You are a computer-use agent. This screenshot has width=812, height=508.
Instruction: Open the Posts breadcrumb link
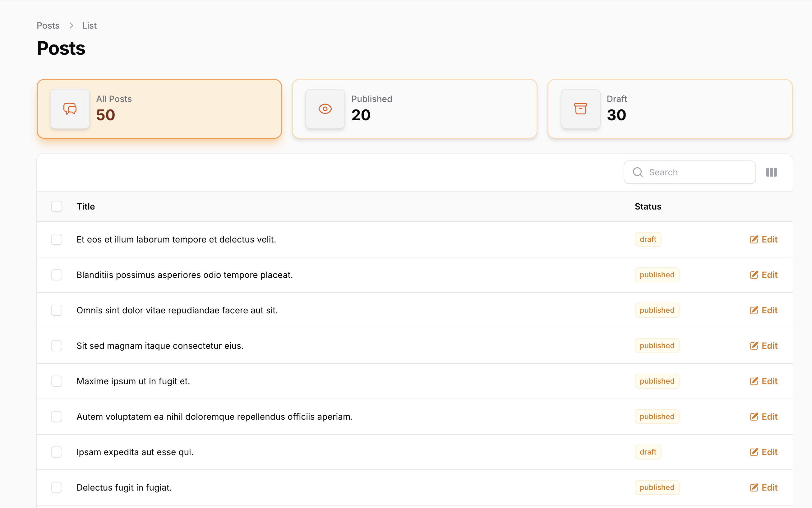(48, 25)
